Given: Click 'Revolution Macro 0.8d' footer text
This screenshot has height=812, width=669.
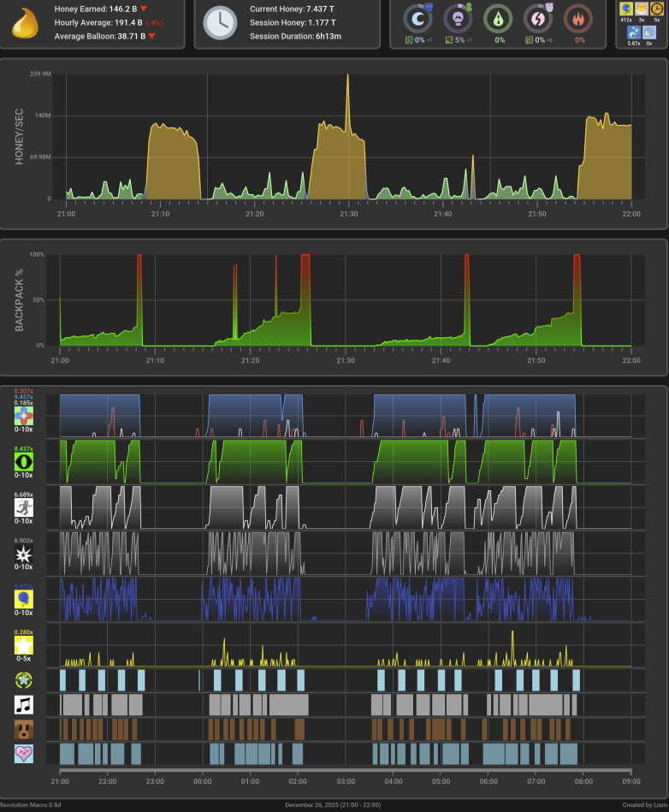Looking at the screenshot, I should [31, 805].
